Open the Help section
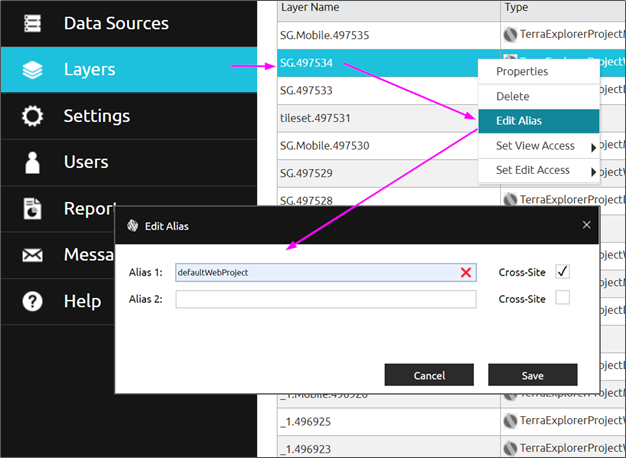 (58, 301)
